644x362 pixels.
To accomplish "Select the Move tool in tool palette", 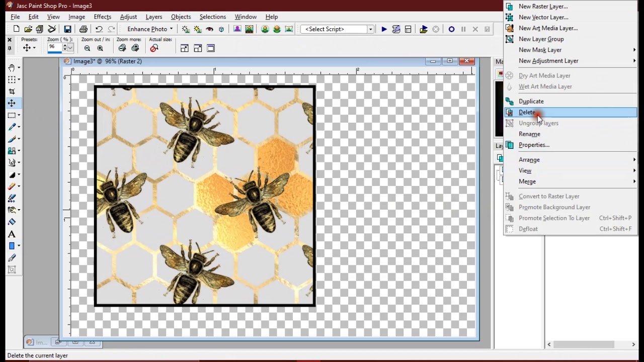I will pyautogui.click(x=12, y=103).
